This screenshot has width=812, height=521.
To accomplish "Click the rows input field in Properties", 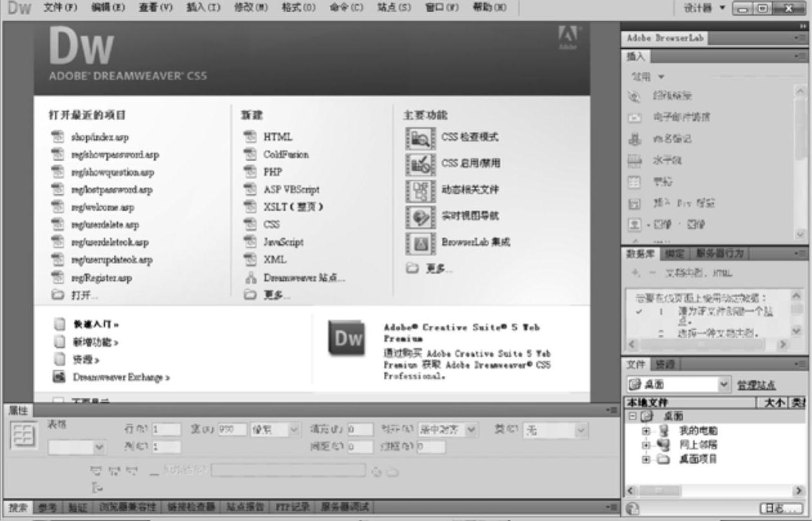I will tap(166, 430).
